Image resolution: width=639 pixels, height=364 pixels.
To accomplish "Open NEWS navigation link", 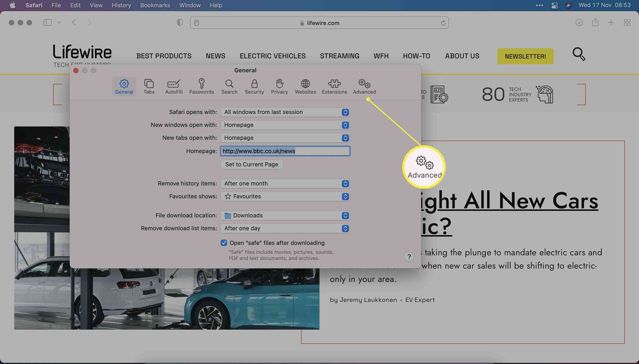I will pyautogui.click(x=215, y=56).
